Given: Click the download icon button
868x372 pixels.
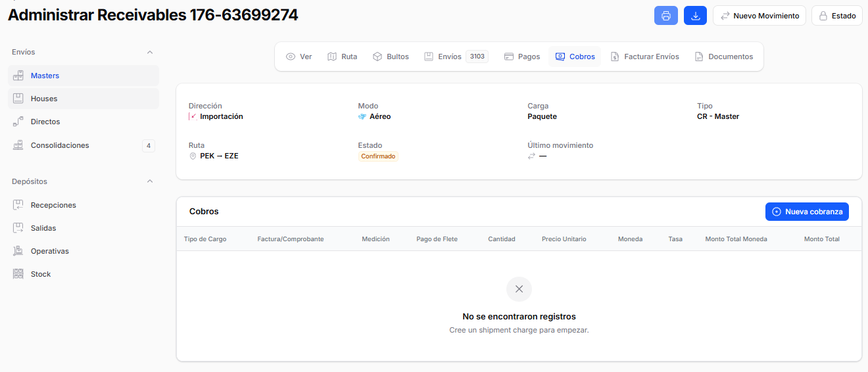Looking at the screenshot, I should tap(695, 16).
